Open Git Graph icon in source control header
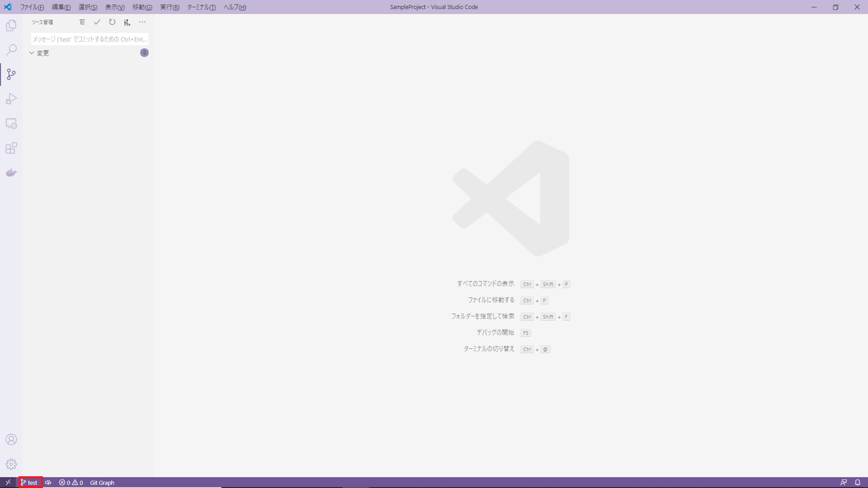 click(127, 22)
